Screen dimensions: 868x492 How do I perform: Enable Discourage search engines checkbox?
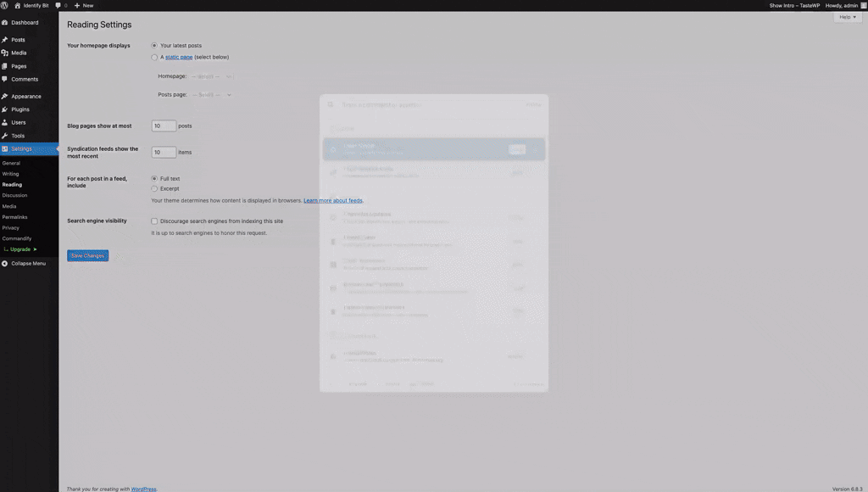click(154, 221)
